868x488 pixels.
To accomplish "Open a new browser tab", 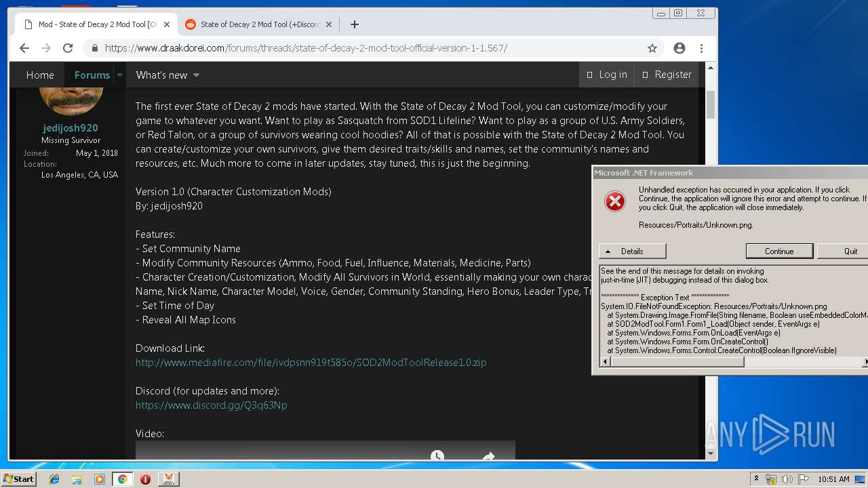I will [354, 24].
